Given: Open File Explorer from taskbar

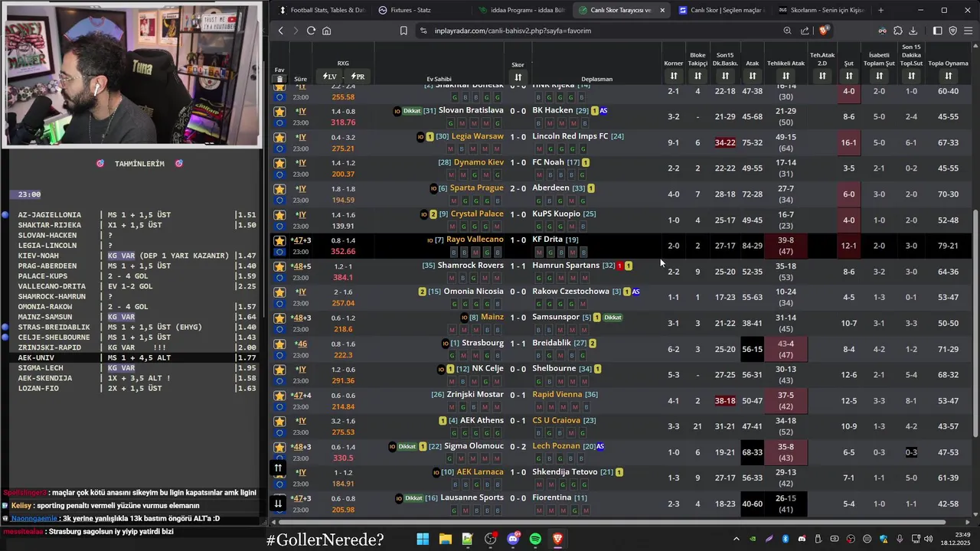Looking at the screenshot, I should (x=445, y=540).
